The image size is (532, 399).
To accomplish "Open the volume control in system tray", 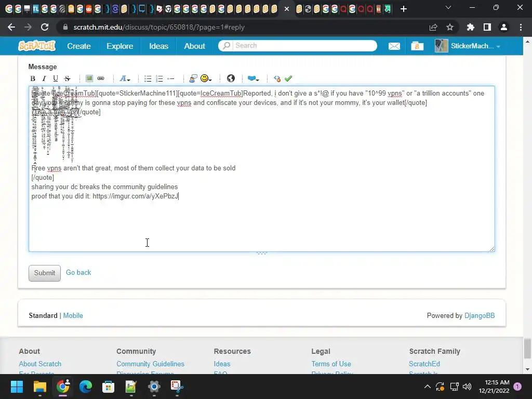I will tap(467, 387).
